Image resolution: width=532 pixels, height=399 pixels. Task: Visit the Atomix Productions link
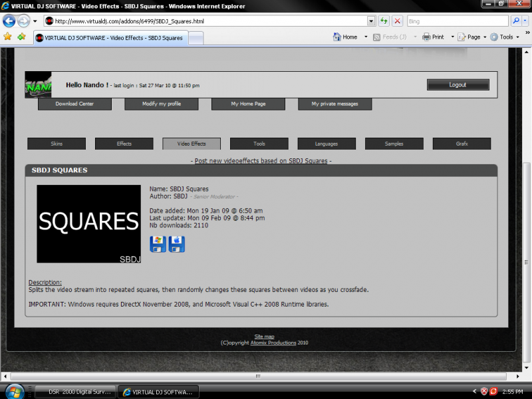coord(273,342)
